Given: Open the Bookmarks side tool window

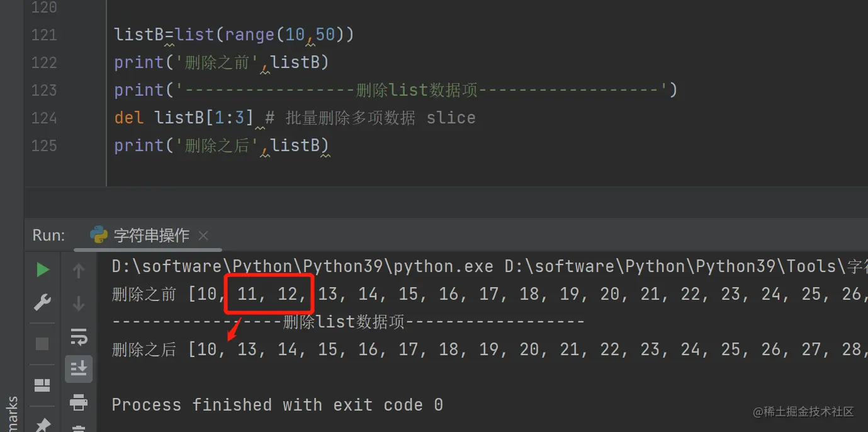Looking at the screenshot, I should (x=11, y=414).
